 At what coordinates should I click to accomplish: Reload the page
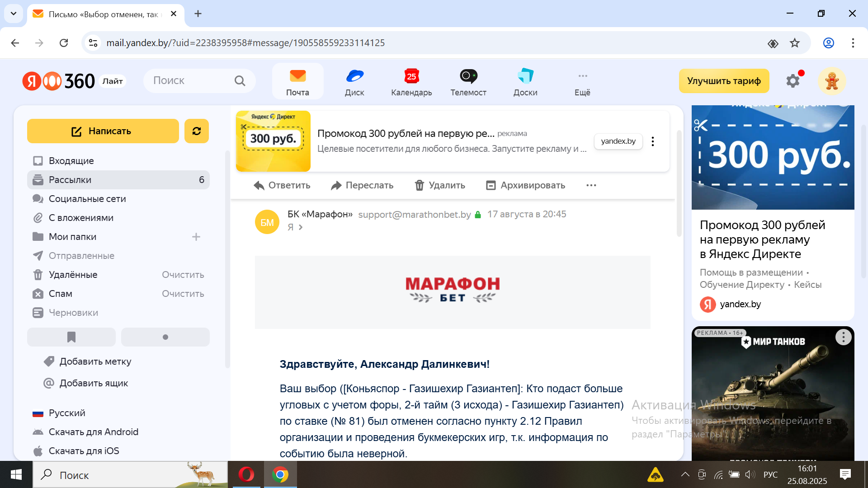click(x=64, y=43)
